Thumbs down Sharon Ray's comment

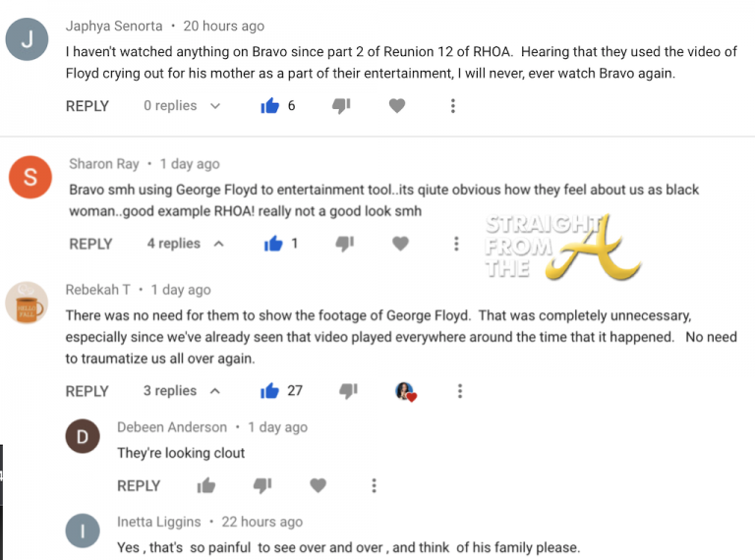(344, 244)
